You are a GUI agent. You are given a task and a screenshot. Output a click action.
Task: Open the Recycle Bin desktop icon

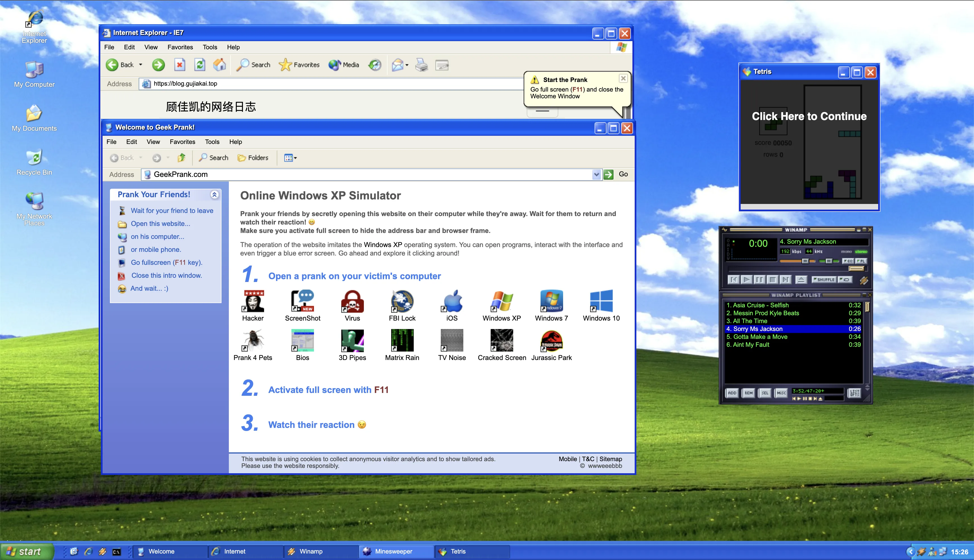point(34,162)
